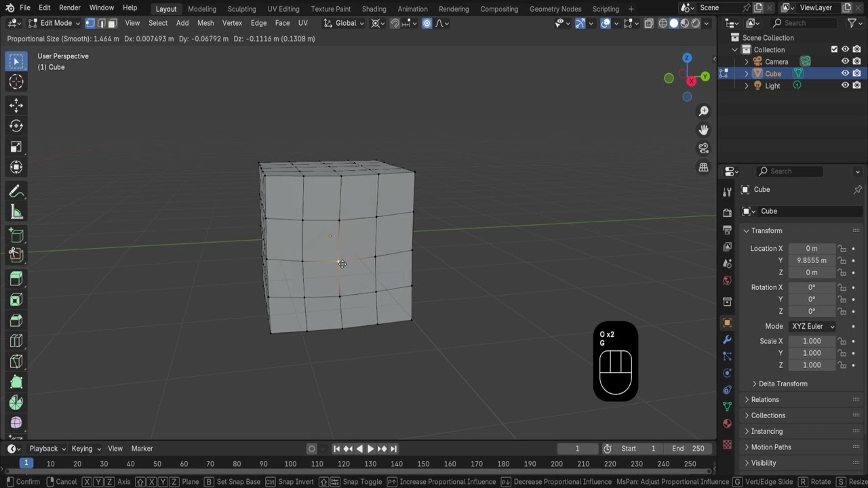Switch to solid viewport shading
This screenshot has height=488, width=868.
coord(673,23)
